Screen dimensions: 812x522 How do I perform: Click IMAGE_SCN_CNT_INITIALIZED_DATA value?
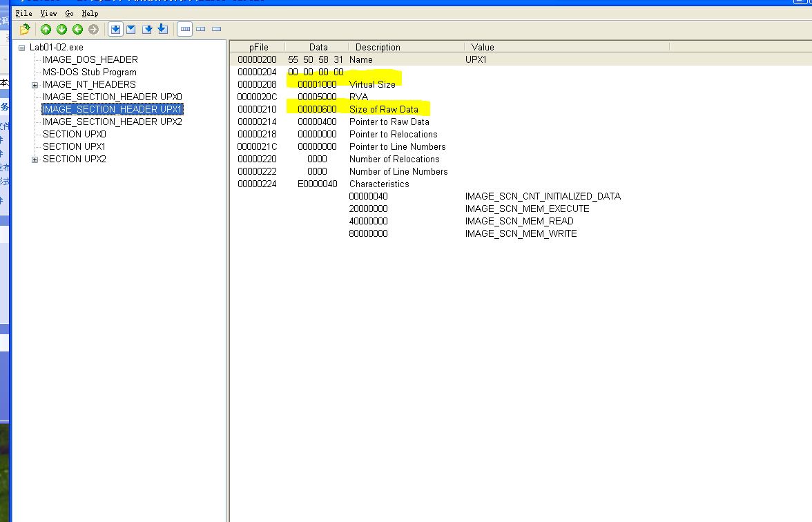[x=543, y=196]
